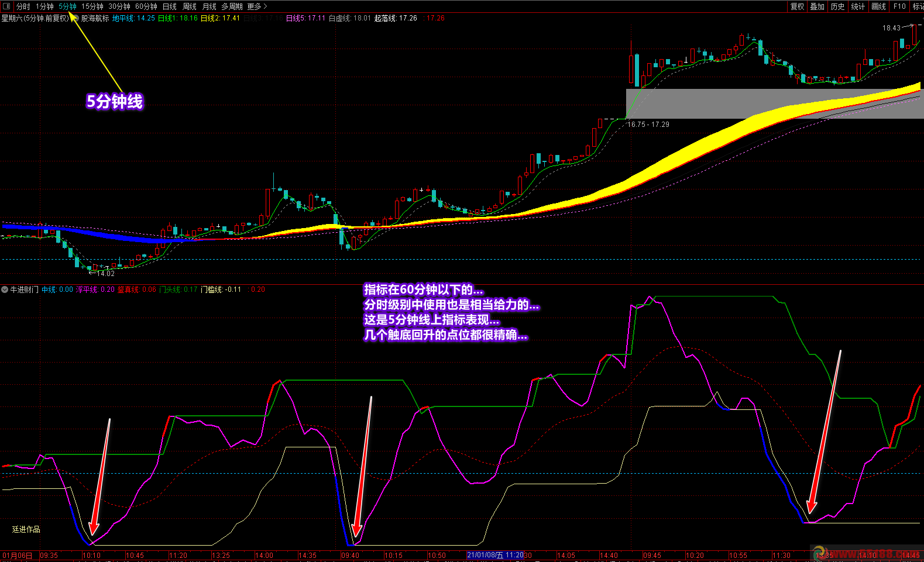Screen dimensions: 924x562
Task: Switch to 30分钟 period
Action: [x=119, y=6]
